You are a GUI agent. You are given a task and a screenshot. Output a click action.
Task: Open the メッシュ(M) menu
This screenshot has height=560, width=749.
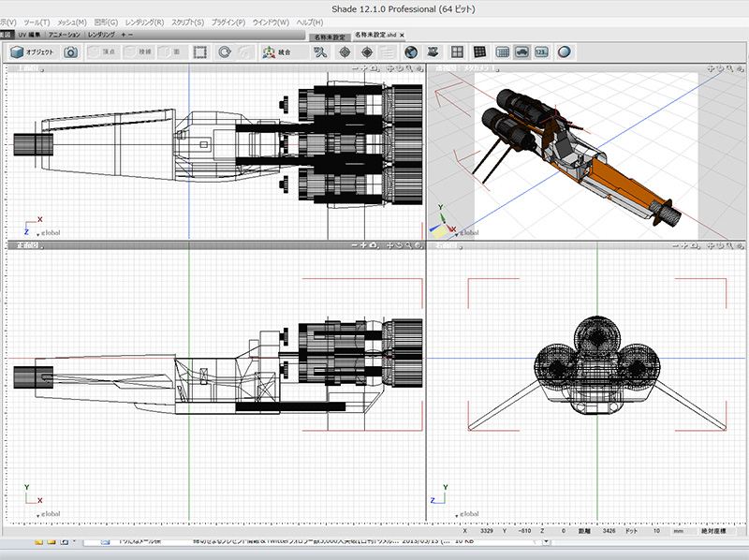click(72, 22)
